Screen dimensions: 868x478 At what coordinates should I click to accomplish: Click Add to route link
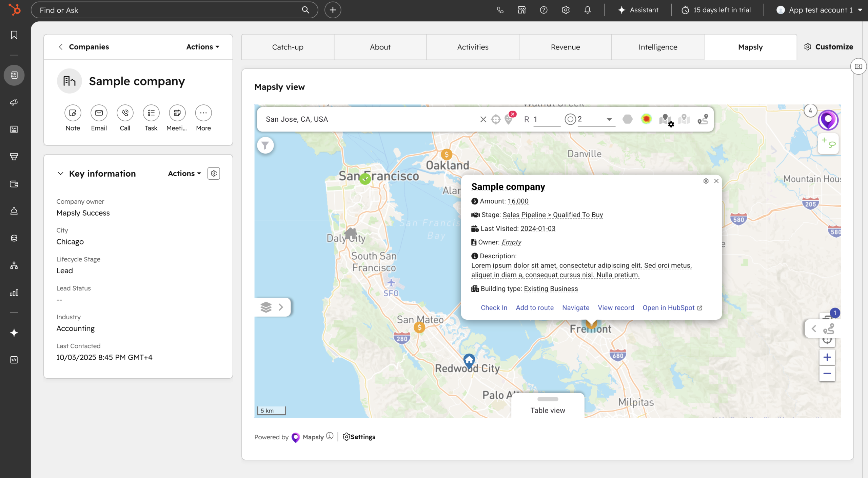535,307
